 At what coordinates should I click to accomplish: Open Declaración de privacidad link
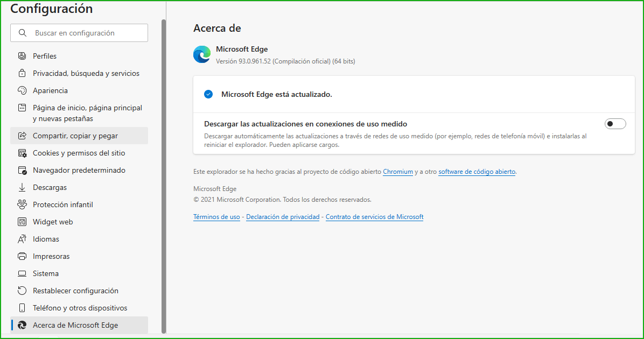click(283, 217)
